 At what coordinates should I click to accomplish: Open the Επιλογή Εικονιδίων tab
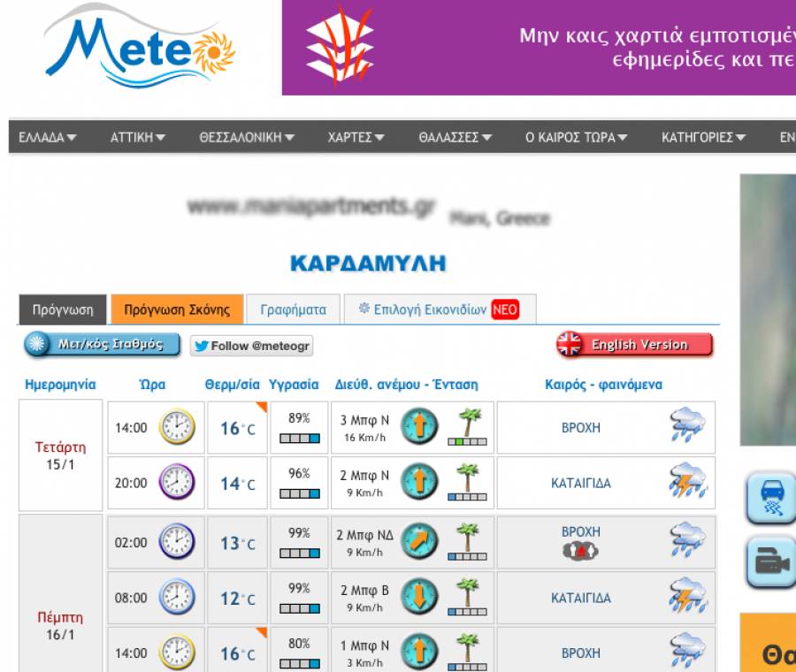tap(439, 309)
